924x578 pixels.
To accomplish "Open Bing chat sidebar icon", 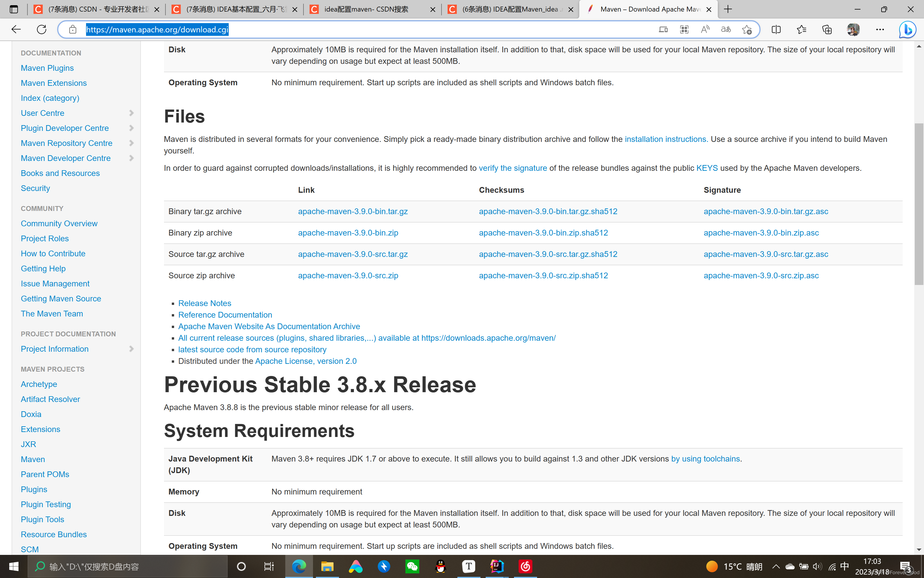I will coord(907,29).
